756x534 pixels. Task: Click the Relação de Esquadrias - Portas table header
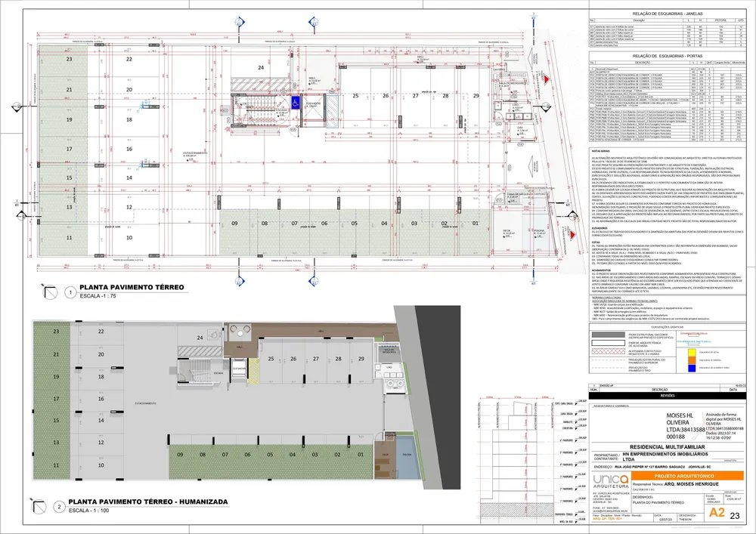click(x=668, y=56)
